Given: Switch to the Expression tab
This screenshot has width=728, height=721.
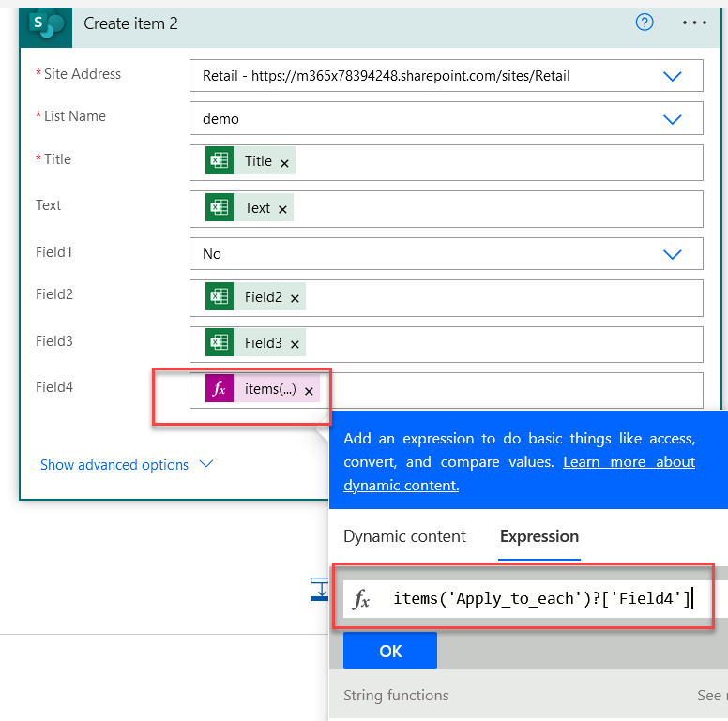Looking at the screenshot, I should tap(539, 536).
